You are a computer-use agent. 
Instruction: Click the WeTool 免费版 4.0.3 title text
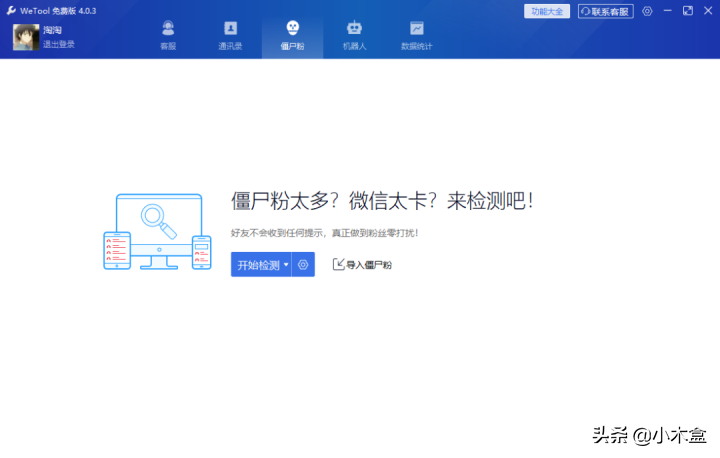tap(58, 11)
